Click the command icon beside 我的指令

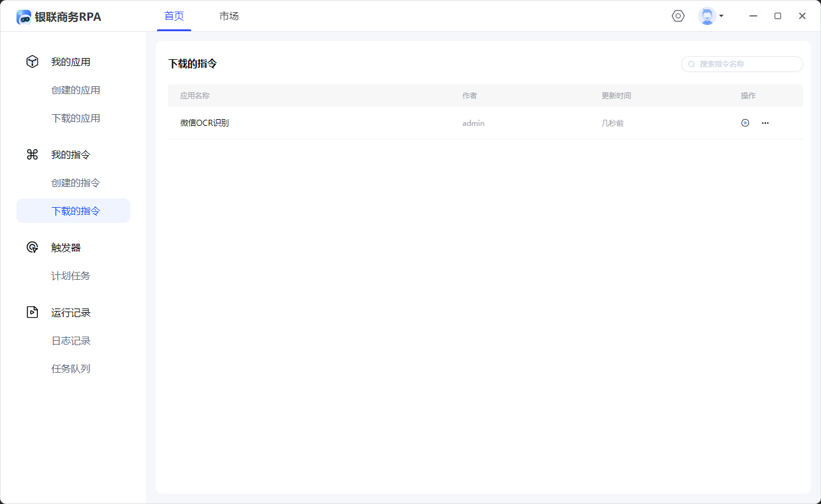pos(32,155)
